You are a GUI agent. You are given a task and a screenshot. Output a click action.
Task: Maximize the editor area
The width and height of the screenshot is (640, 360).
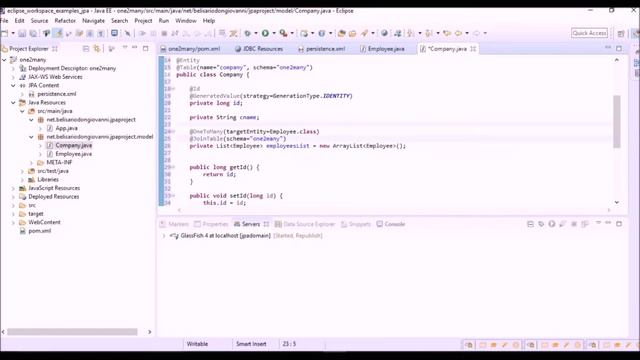619,48
